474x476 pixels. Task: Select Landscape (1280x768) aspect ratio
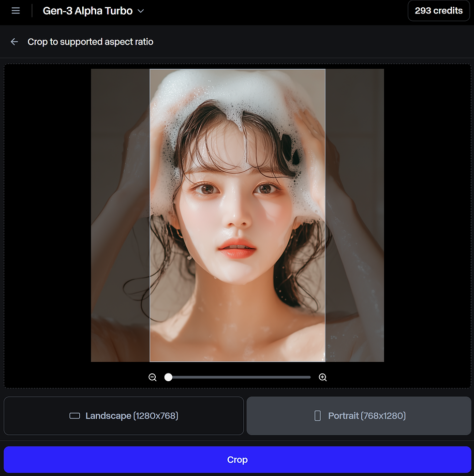[x=123, y=416]
